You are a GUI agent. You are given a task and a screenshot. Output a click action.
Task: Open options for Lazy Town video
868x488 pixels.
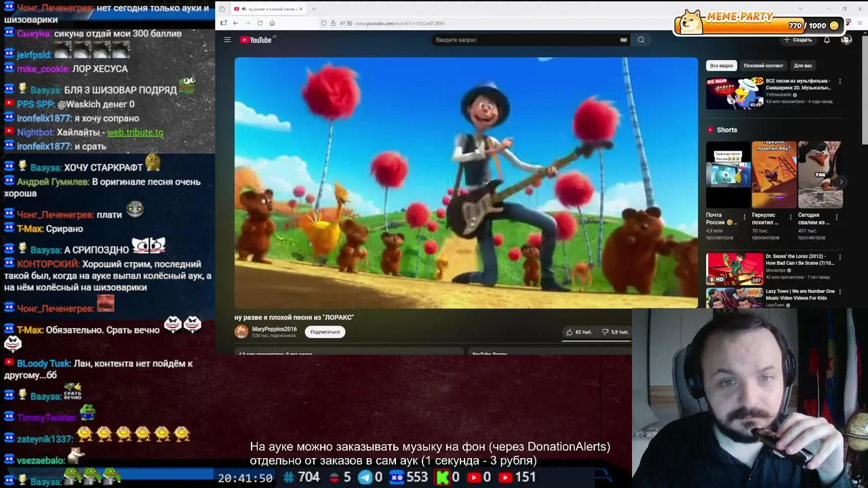840,292
